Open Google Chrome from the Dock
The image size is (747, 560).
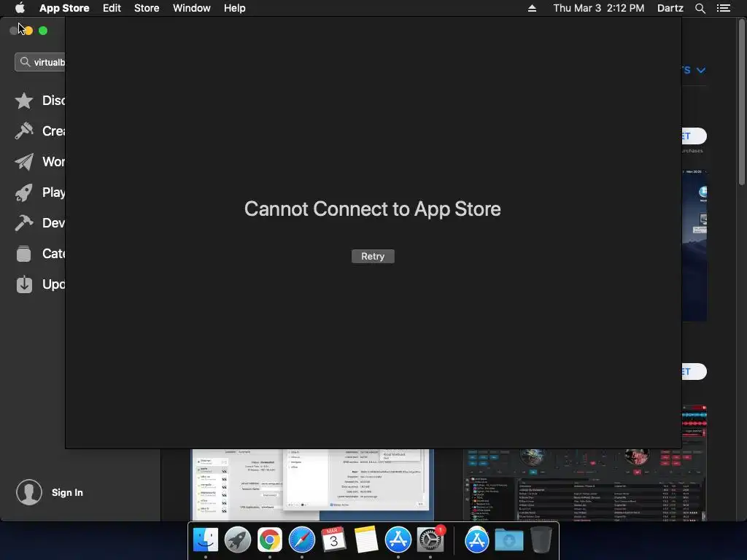[x=270, y=540]
